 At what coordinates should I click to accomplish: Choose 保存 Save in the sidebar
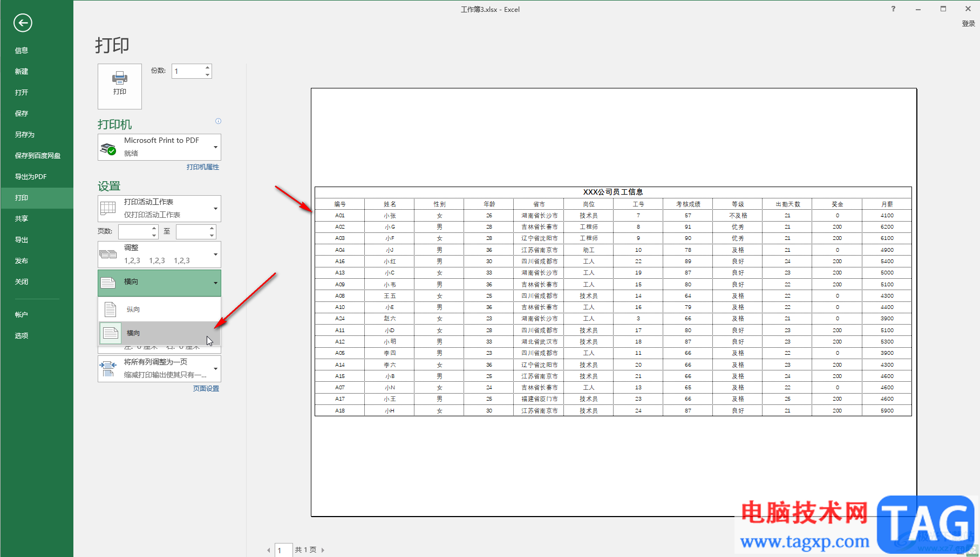click(x=37, y=113)
